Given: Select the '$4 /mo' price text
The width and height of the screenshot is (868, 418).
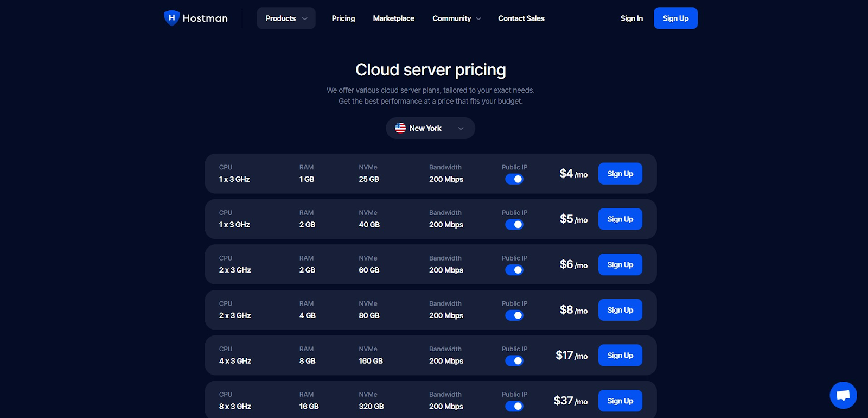Looking at the screenshot, I should coord(573,174).
